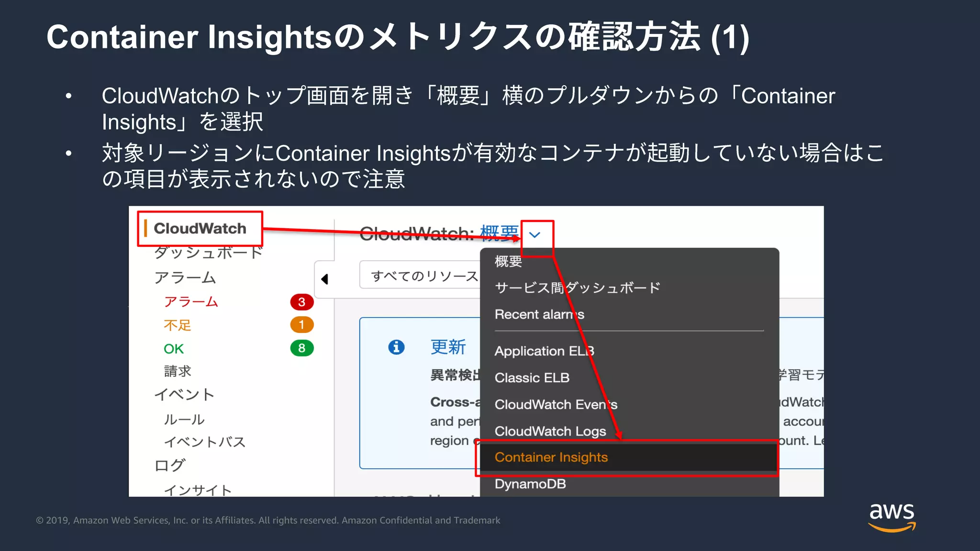Select the イベント section in sidebar
Screen dimensions: 980x551
pyautogui.click(x=184, y=395)
